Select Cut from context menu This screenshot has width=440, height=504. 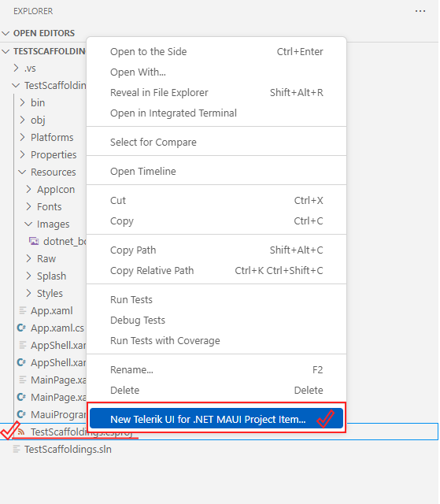pos(216,200)
